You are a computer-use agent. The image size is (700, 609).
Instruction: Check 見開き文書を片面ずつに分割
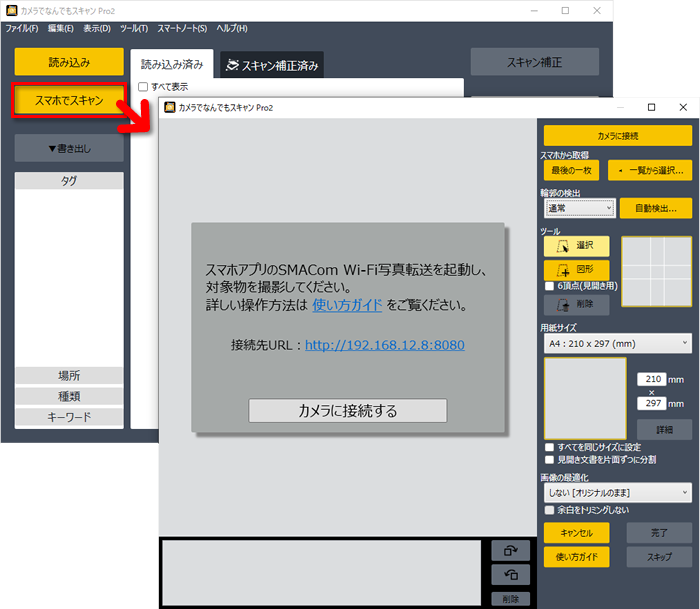pos(550,460)
